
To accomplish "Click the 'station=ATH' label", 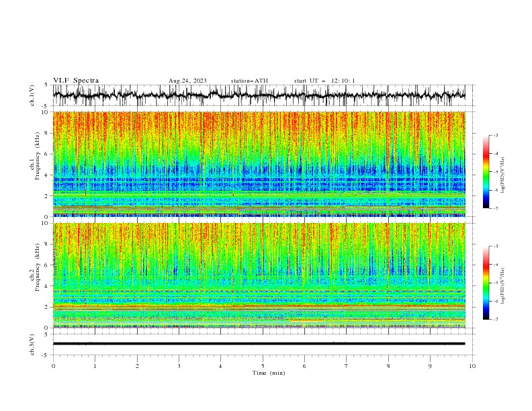I will [249, 81].
